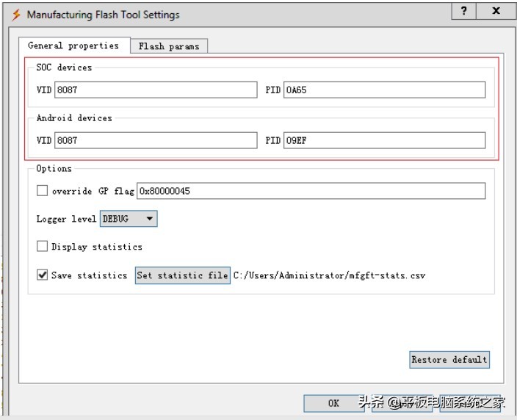Click the lightning bolt app icon

15,14
